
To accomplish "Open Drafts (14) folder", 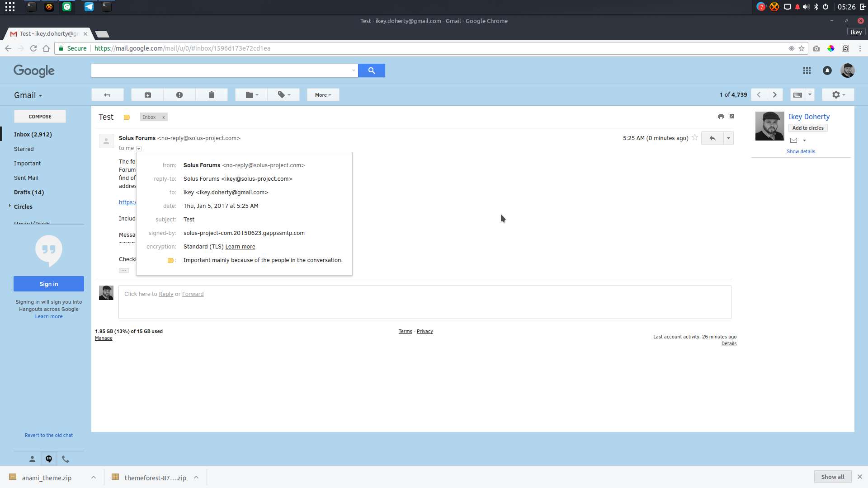I will [29, 192].
